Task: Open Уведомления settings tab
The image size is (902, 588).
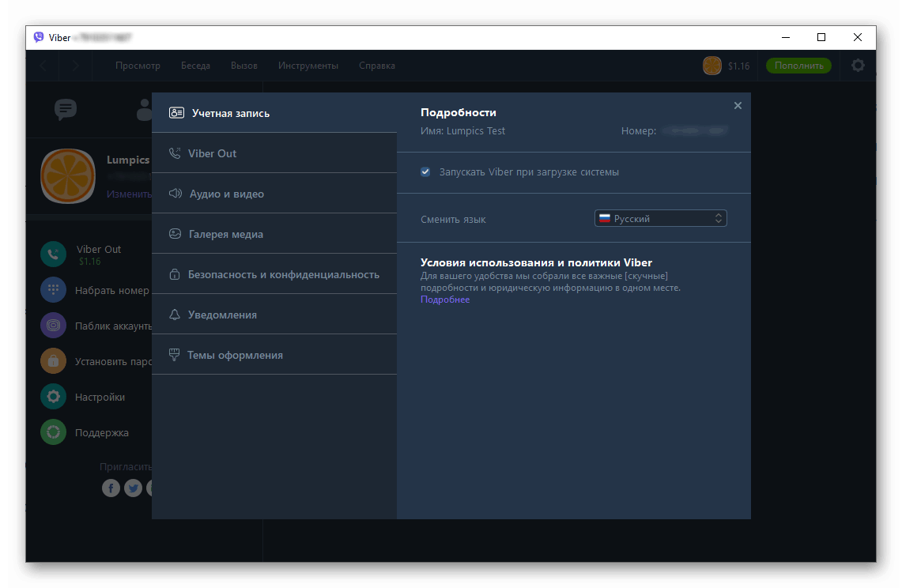Action: coord(274,314)
